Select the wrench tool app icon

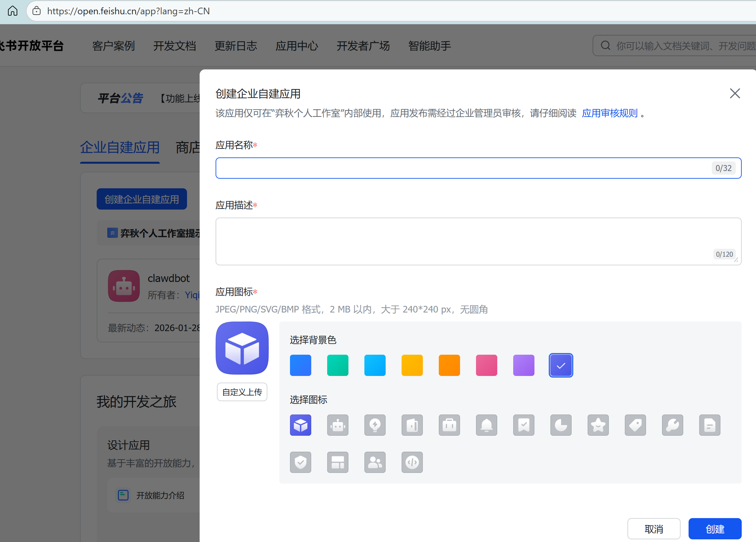click(672, 425)
